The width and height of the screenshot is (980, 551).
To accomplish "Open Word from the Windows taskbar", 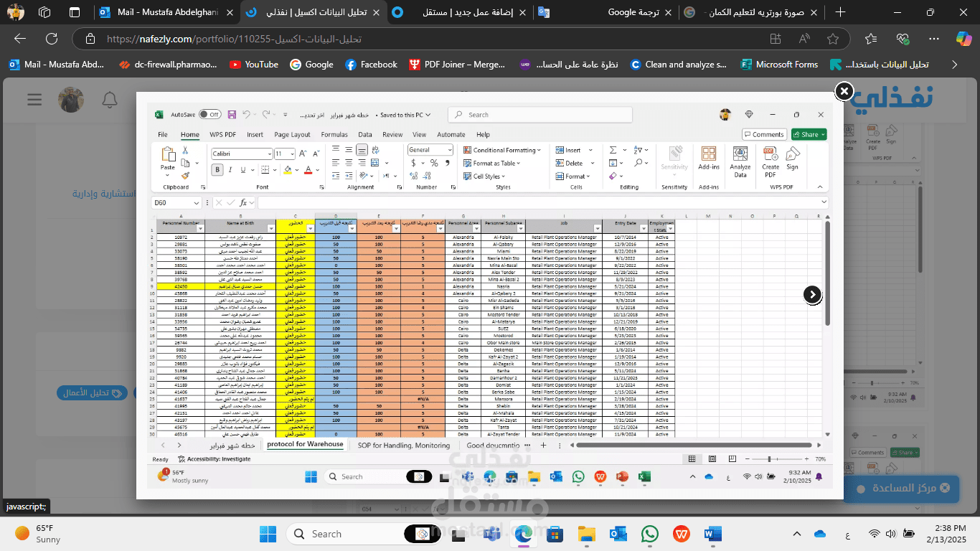I will pyautogui.click(x=713, y=534).
